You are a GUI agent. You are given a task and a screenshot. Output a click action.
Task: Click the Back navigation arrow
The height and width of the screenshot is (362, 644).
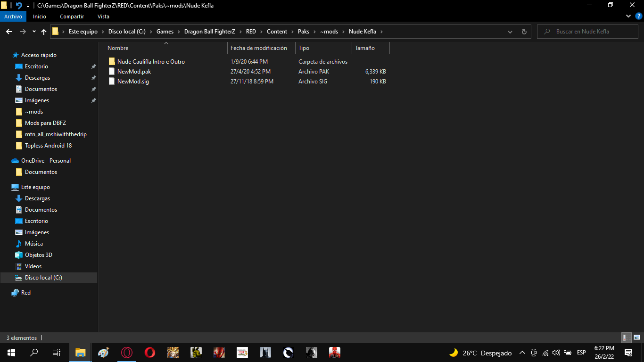click(x=9, y=32)
